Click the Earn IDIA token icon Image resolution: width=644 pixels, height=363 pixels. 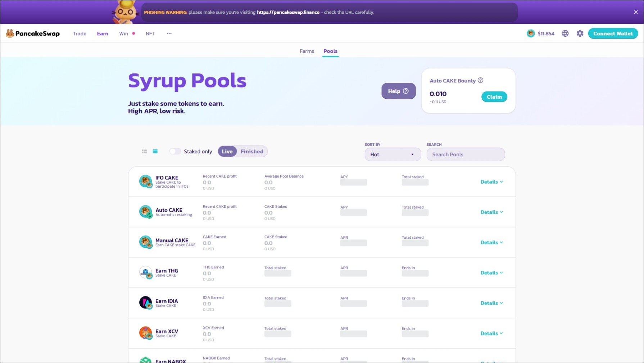point(146,302)
